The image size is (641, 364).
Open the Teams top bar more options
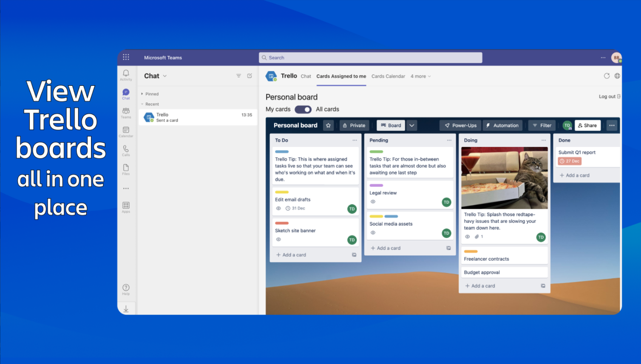[x=603, y=57]
